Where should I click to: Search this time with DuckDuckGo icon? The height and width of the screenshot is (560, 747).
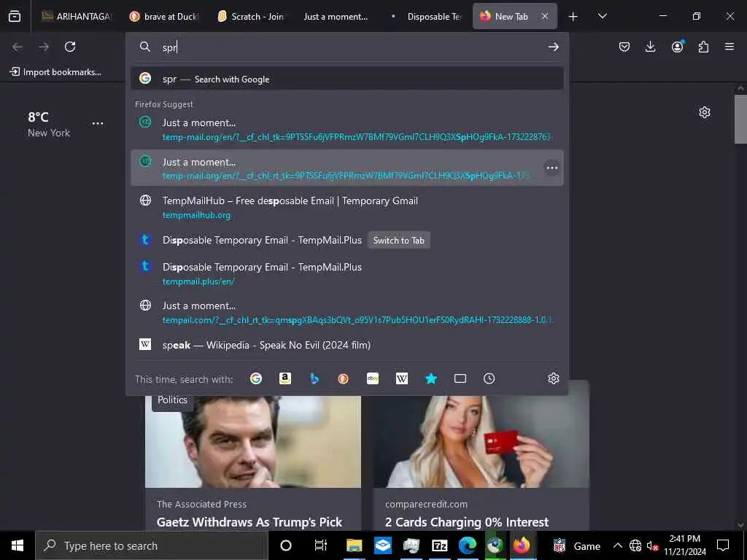(343, 378)
